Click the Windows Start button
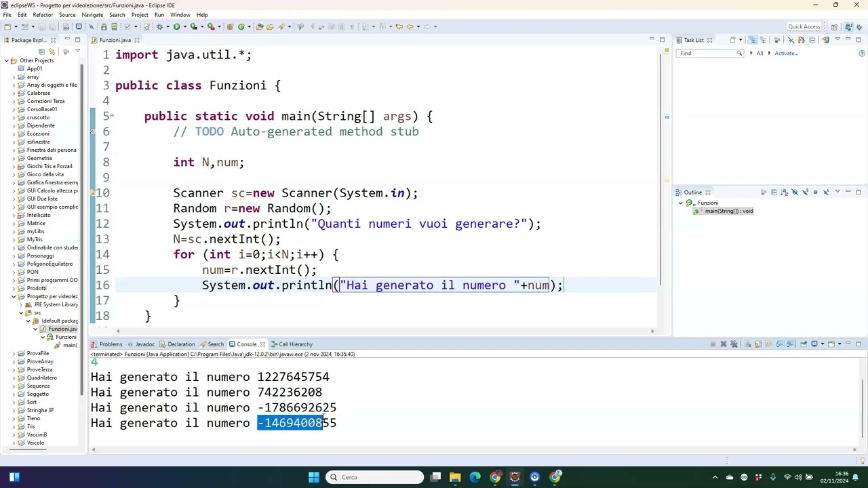 314,477
